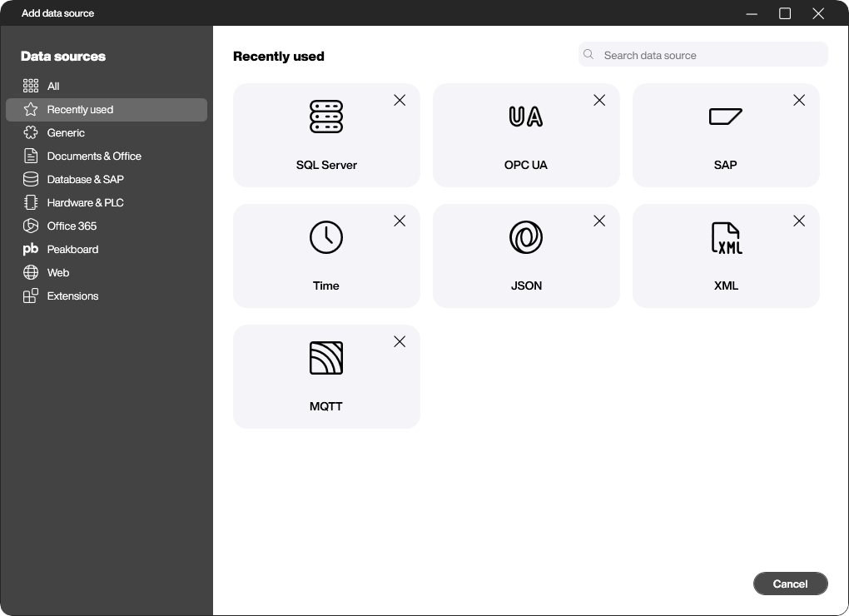Image resolution: width=849 pixels, height=616 pixels.
Task: Show Documents & Office data sources
Action: pyautogui.click(x=107, y=156)
